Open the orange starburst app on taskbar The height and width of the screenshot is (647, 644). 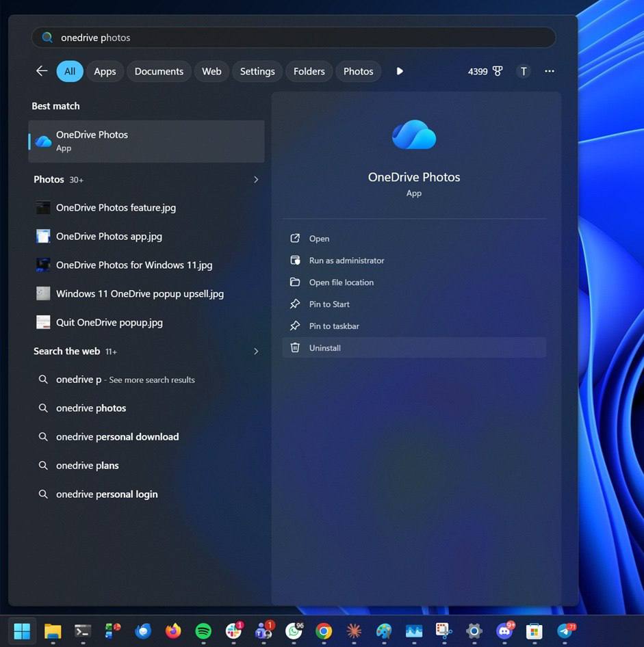coord(354,631)
